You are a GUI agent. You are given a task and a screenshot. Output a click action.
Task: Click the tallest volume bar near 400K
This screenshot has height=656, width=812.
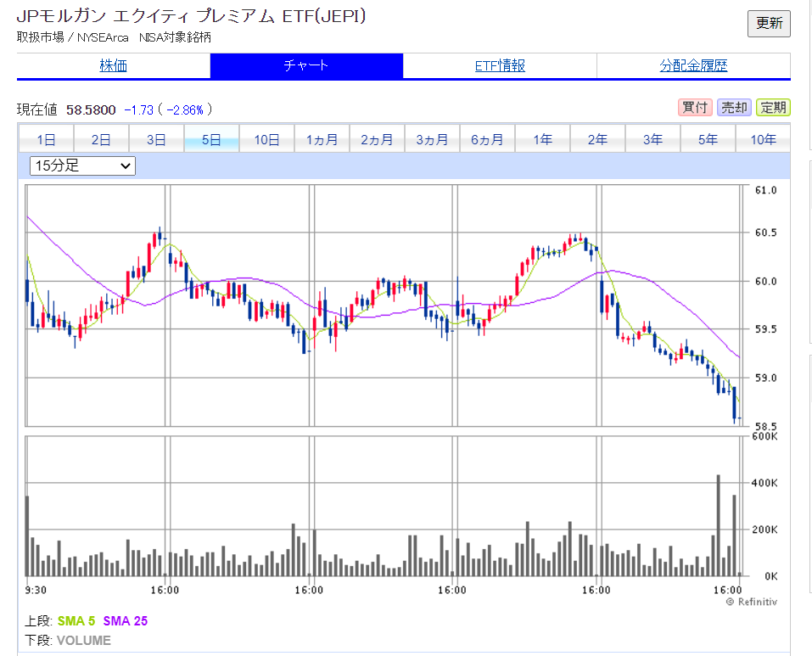(x=719, y=525)
